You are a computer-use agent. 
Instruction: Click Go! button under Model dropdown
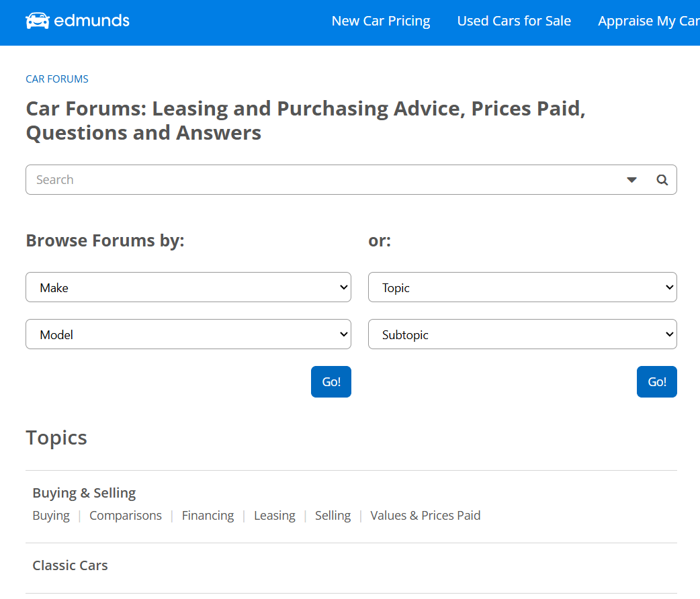tap(331, 381)
